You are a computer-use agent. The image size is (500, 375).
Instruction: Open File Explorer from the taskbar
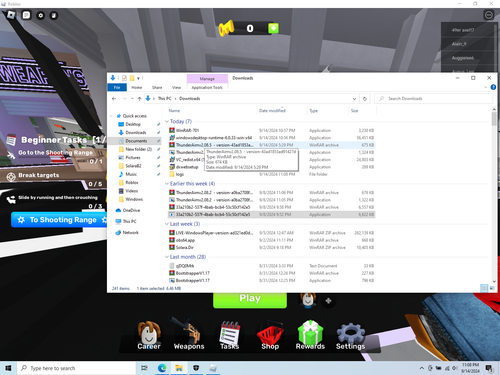pyautogui.click(x=179, y=368)
